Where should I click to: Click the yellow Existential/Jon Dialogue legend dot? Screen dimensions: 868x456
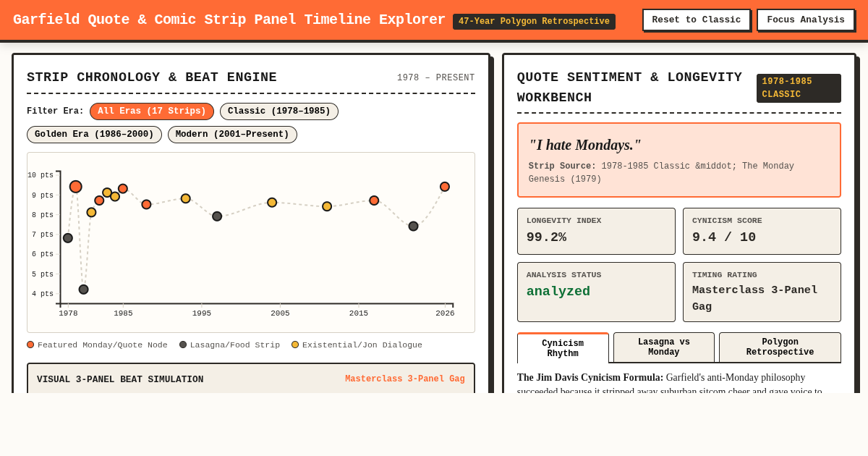tap(295, 345)
